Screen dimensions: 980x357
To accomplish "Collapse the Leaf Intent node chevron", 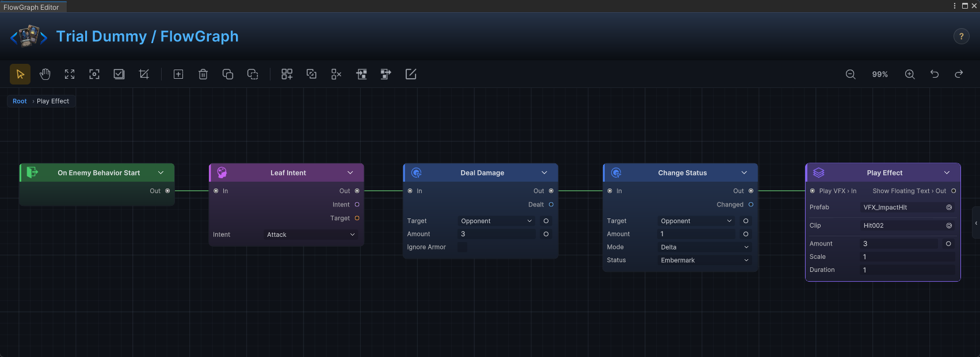I will [350, 172].
